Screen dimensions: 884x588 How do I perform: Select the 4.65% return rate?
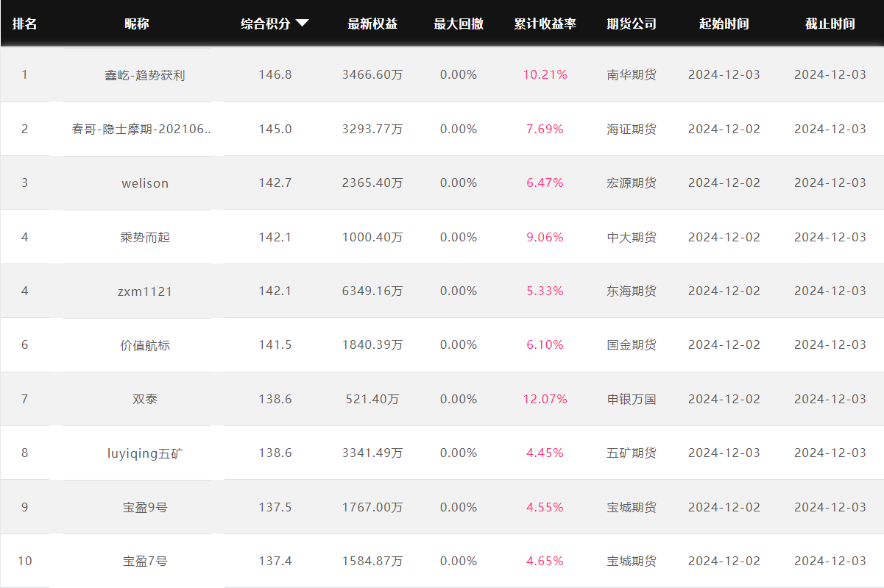click(545, 561)
